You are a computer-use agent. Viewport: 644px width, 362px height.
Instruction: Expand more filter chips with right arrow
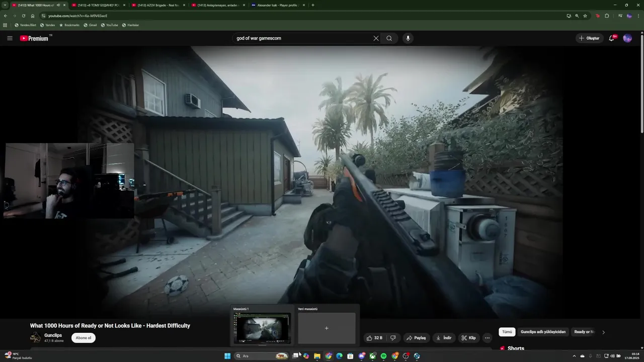pos(603,332)
